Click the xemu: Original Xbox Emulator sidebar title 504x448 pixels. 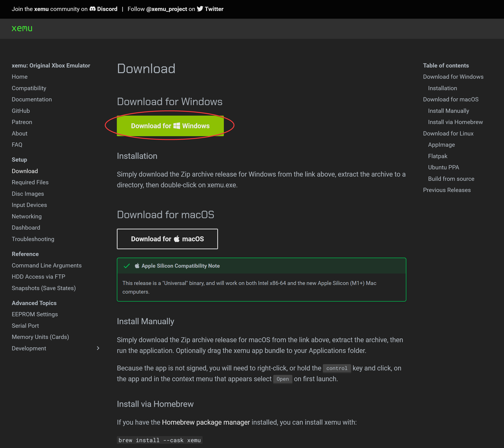click(51, 66)
